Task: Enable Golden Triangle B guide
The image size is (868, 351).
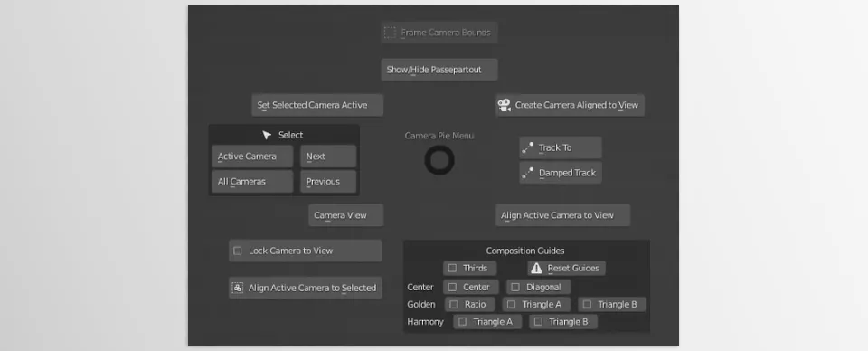Action: 587,305
